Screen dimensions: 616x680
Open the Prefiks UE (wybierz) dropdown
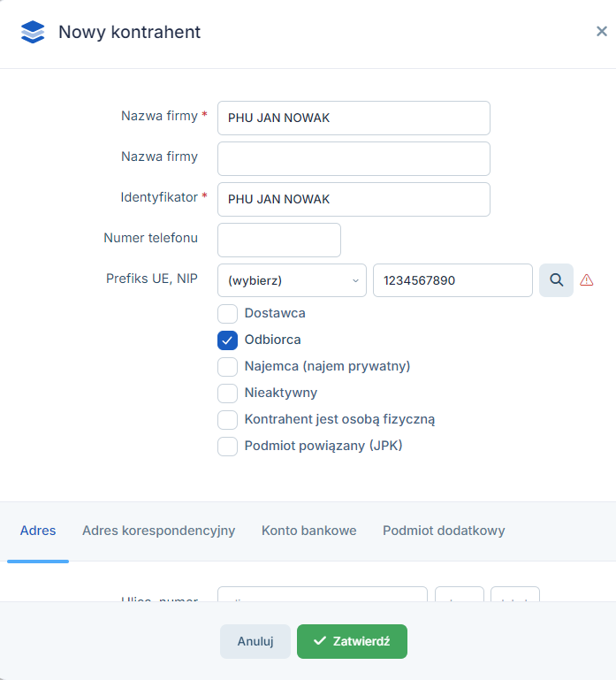pos(292,280)
